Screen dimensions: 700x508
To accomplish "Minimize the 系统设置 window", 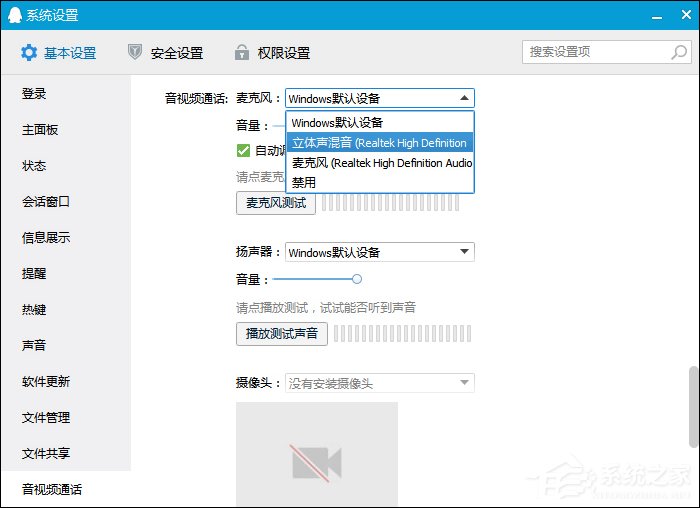I will [657, 17].
